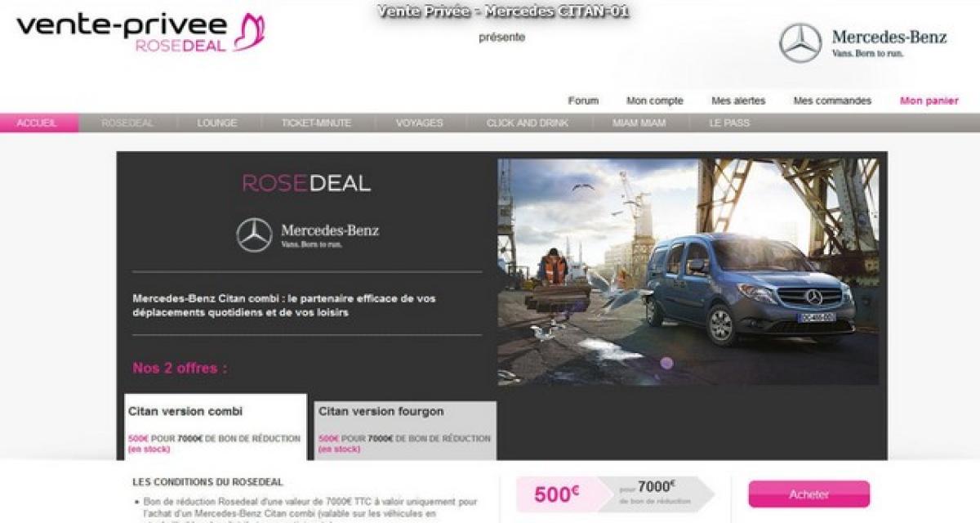980x523 pixels.
Task: Open the Forum link
Action: coord(583,101)
